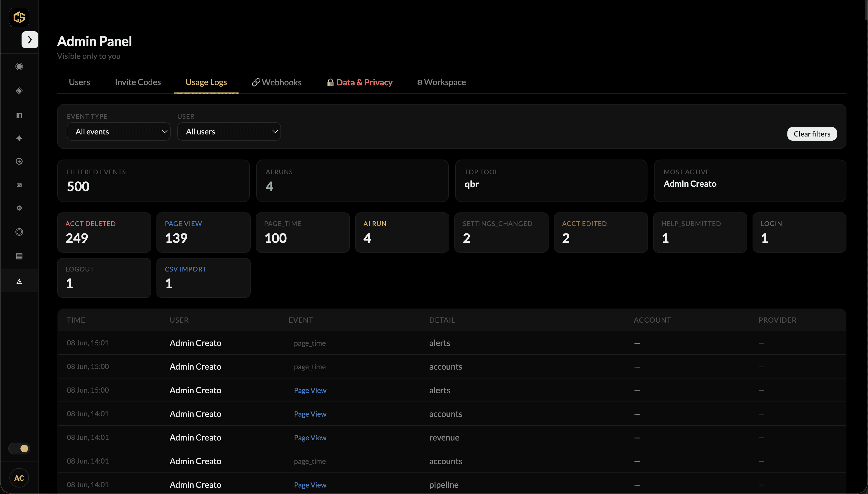
Task: Open the All events dropdown
Action: click(x=119, y=132)
